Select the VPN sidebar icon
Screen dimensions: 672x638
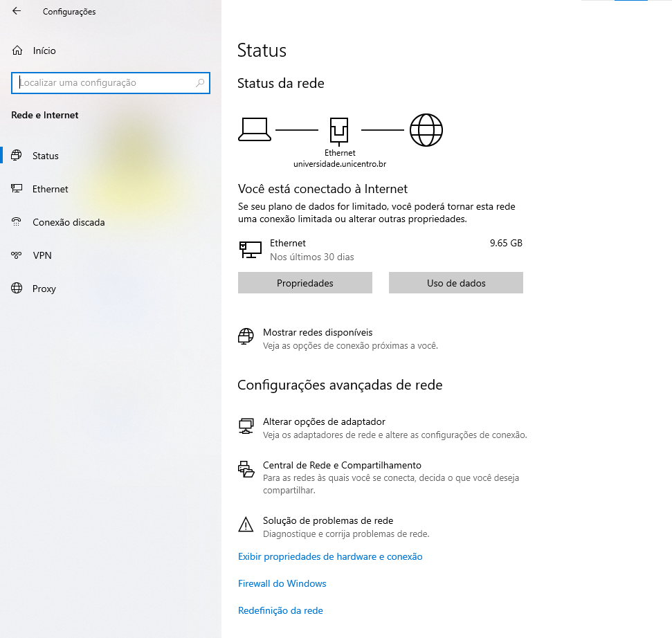click(x=17, y=255)
